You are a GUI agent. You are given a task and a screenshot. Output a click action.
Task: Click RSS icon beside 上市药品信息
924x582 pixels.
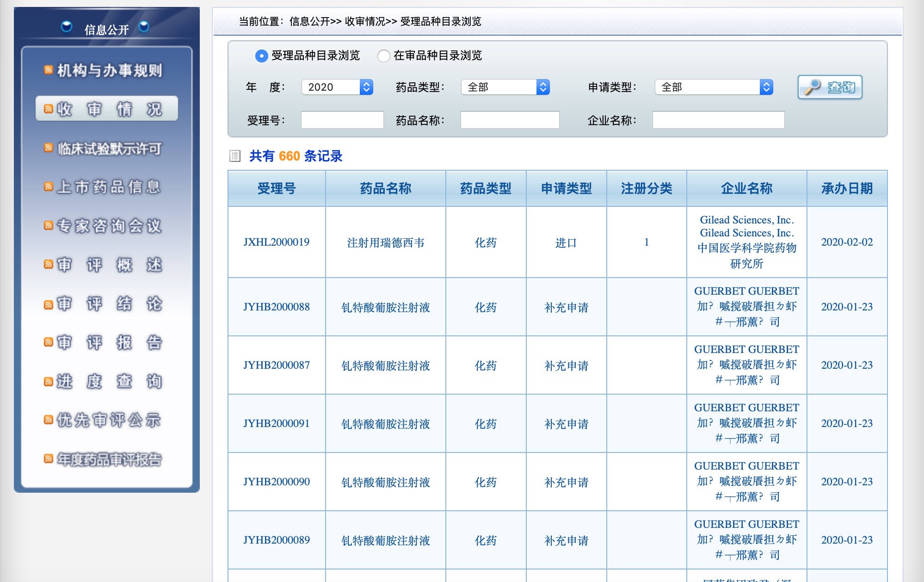[48, 187]
